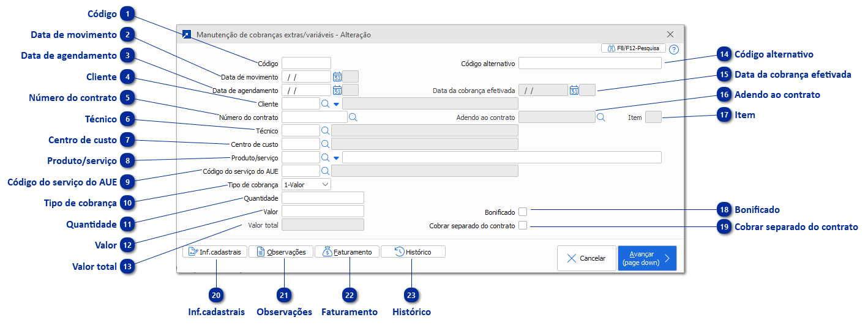This screenshot has height=328, width=868.
Task: Open calendar picker for Data de movimento
Action: [x=337, y=77]
